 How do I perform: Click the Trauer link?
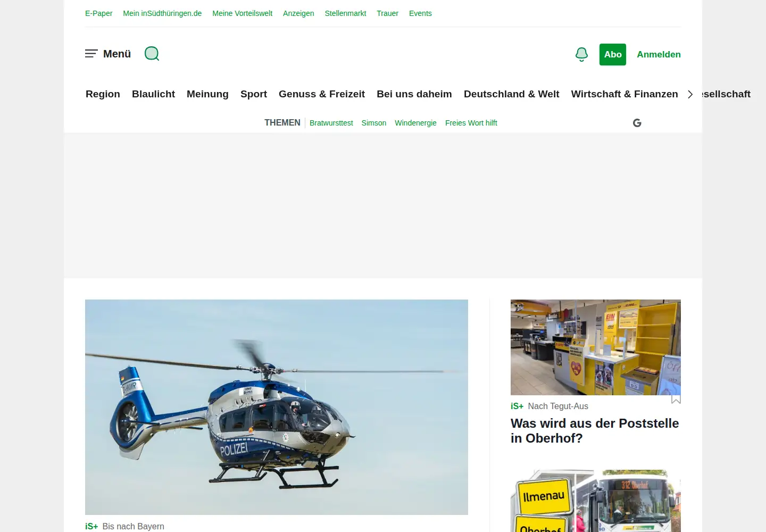(387, 13)
